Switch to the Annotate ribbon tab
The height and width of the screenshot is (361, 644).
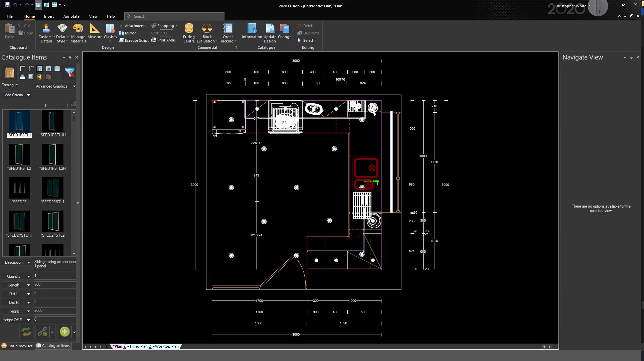(x=71, y=16)
